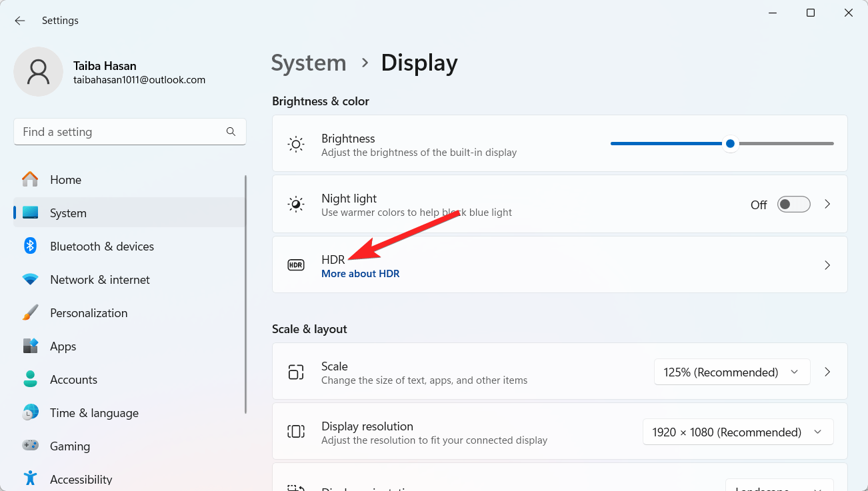Click the Time & language globe icon
This screenshot has width=868, height=491.
[30, 412]
